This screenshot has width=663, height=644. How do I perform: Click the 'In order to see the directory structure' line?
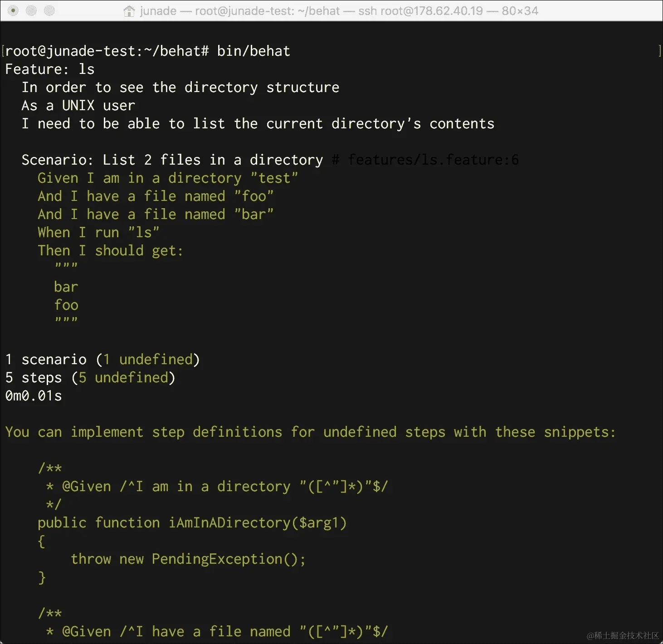point(180,87)
